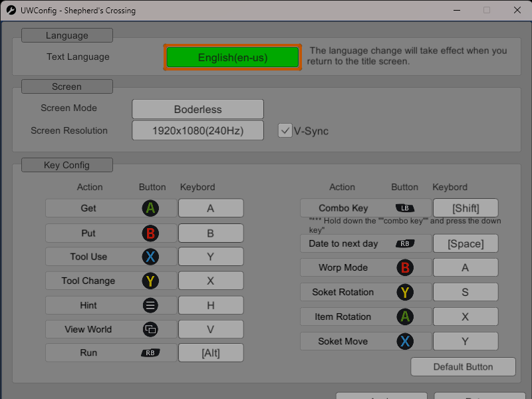Click the H keyboard binding beside Hint

tap(211, 305)
